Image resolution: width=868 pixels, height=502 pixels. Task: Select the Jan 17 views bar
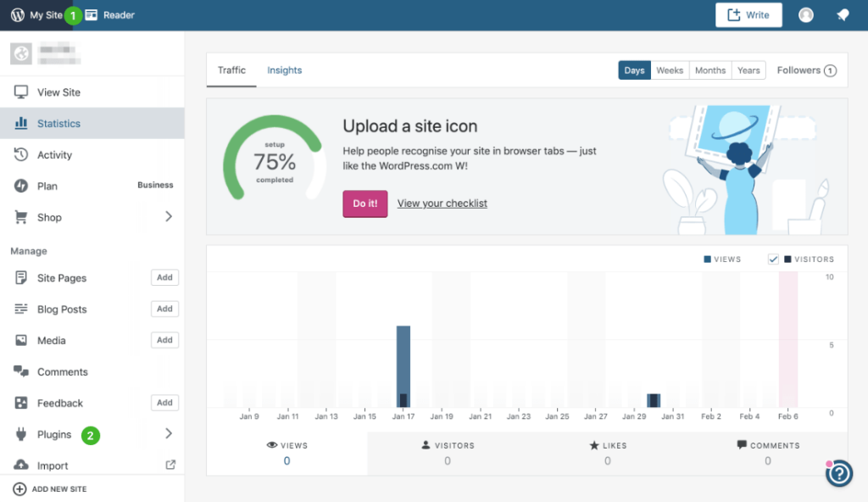403,366
